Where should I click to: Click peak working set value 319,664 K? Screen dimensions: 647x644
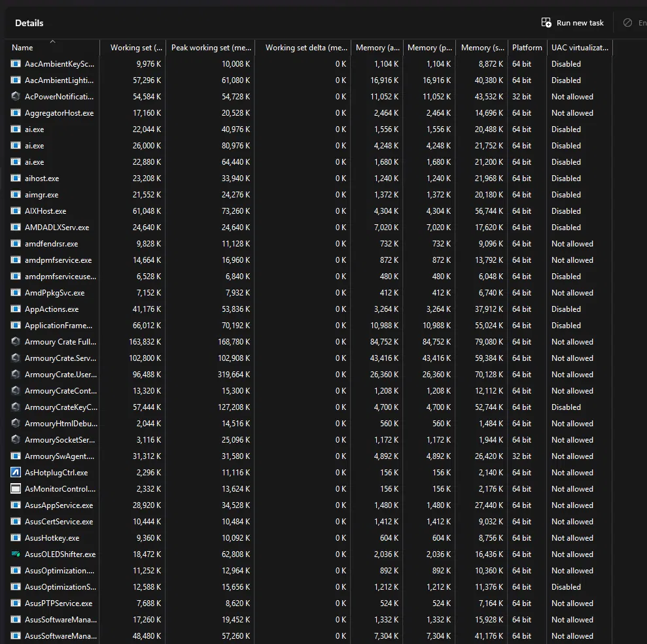(x=234, y=375)
